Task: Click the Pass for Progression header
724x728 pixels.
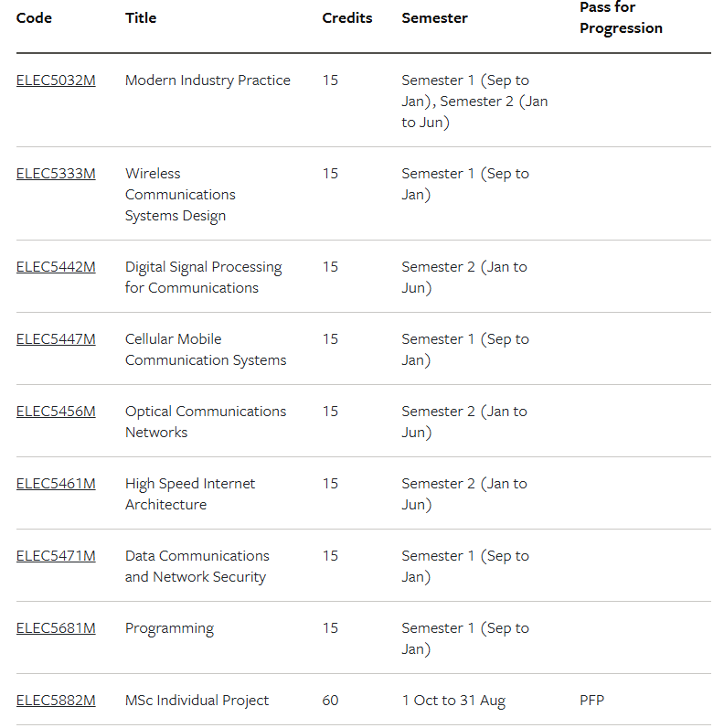Action: [x=621, y=17]
